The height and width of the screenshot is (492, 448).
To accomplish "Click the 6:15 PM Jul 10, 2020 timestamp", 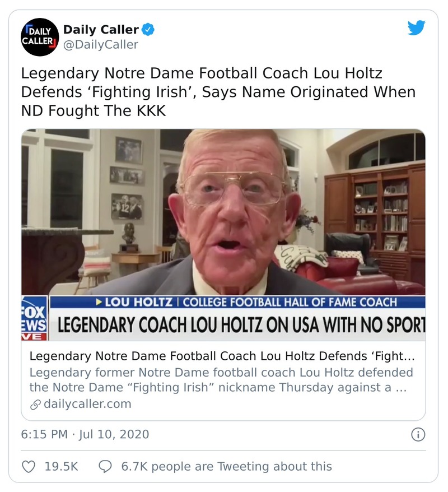I will (85, 434).
